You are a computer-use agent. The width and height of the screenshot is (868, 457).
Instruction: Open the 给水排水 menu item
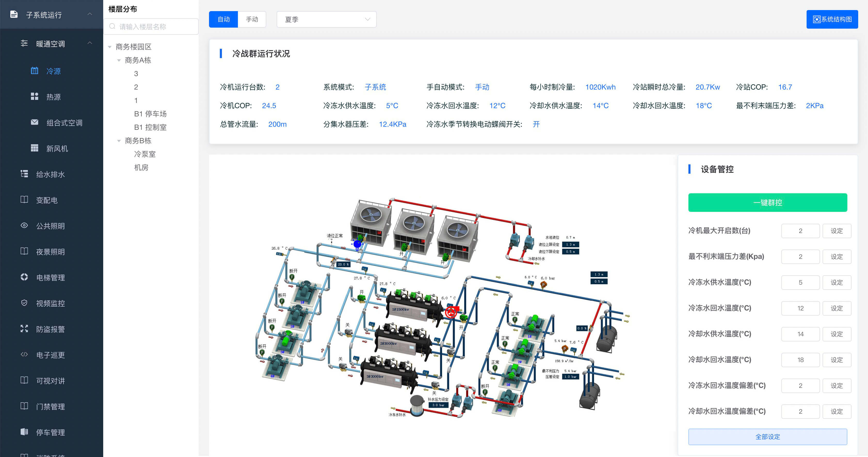coord(51,174)
